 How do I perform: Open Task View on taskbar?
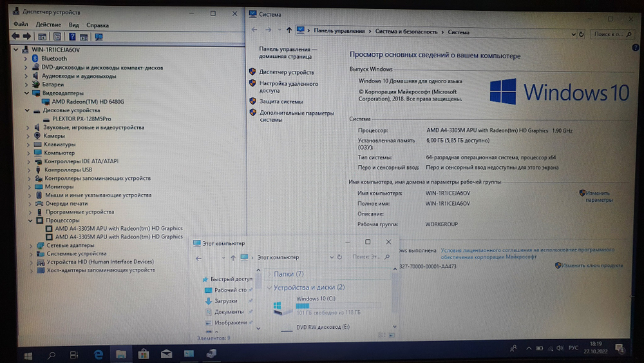[x=74, y=355]
